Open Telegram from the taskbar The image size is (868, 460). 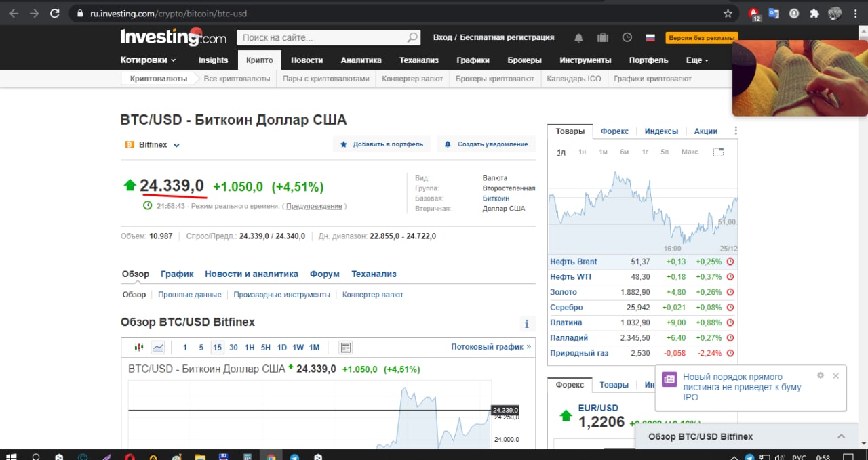point(294,457)
